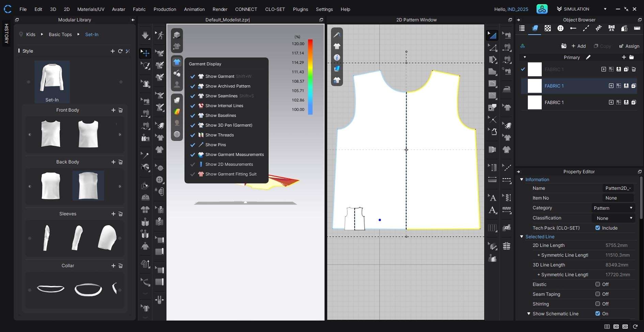The image size is (644, 332).
Task: Toggle Show Seamlines option off
Action: 193,96
